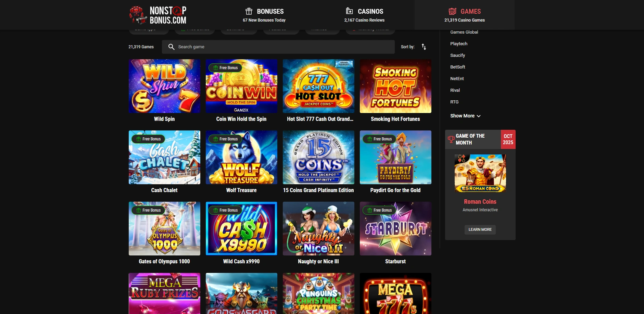This screenshot has width=644, height=314.
Task: Click Free Bonus badge on Wild Cash x9990
Action: pos(225,210)
